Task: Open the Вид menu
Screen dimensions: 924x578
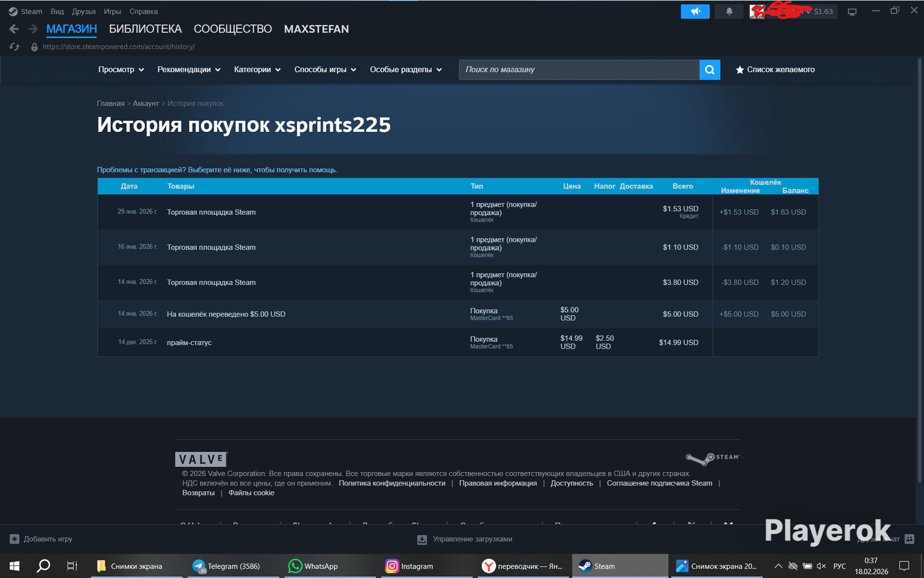Action: pyautogui.click(x=57, y=12)
